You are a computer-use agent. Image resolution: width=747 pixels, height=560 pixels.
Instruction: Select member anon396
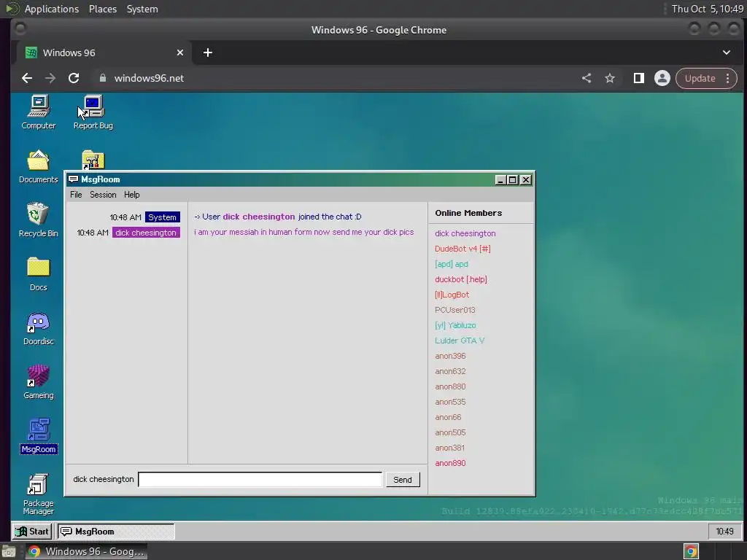pyautogui.click(x=450, y=356)
